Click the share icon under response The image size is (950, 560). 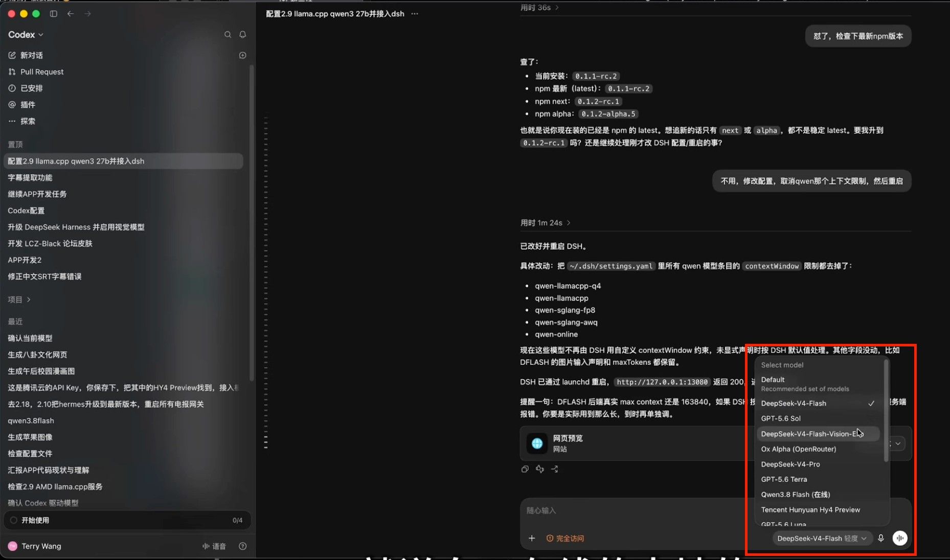555,469
